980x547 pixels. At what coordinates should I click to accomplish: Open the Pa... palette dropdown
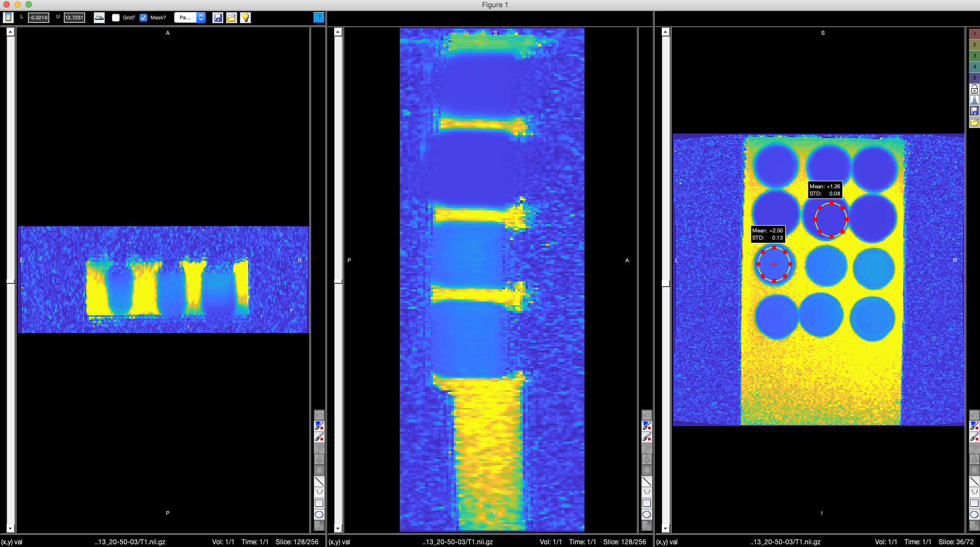point(185,17)
